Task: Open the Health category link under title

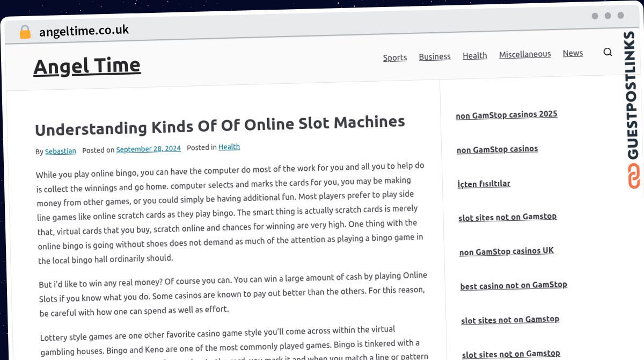Action: (229, 147)
